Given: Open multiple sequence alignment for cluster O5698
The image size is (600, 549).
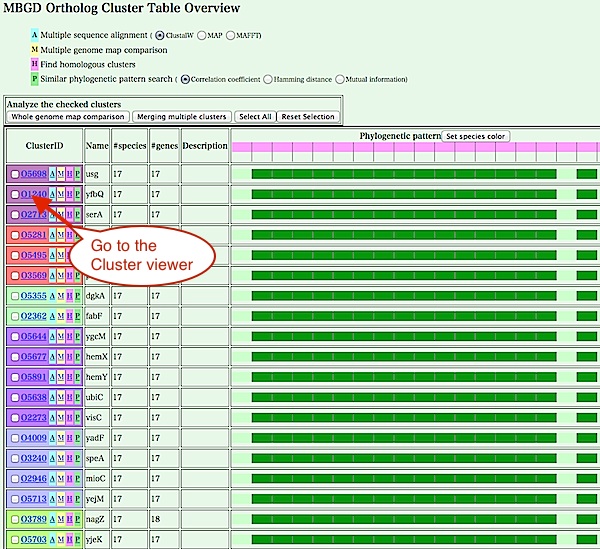Looking at the screenshot, I should coord(52,174).
